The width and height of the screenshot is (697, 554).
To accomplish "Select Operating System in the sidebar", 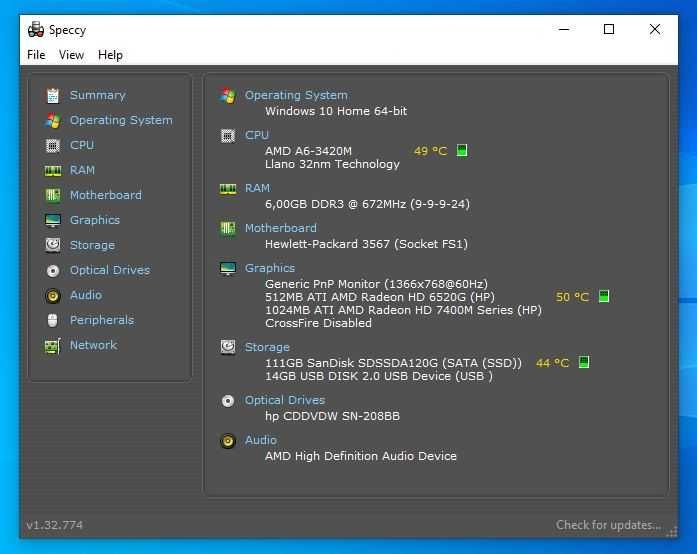I will [x=121, y=120].
